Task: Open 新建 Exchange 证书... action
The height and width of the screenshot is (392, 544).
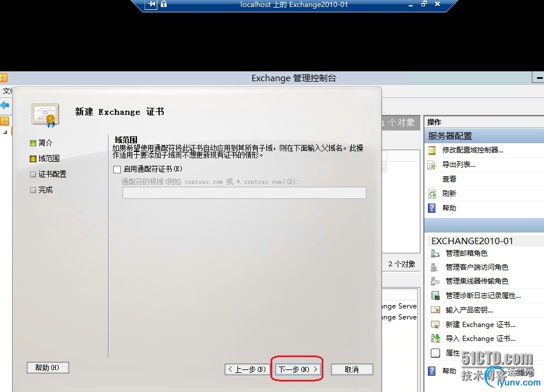Action: pos(481,325)
